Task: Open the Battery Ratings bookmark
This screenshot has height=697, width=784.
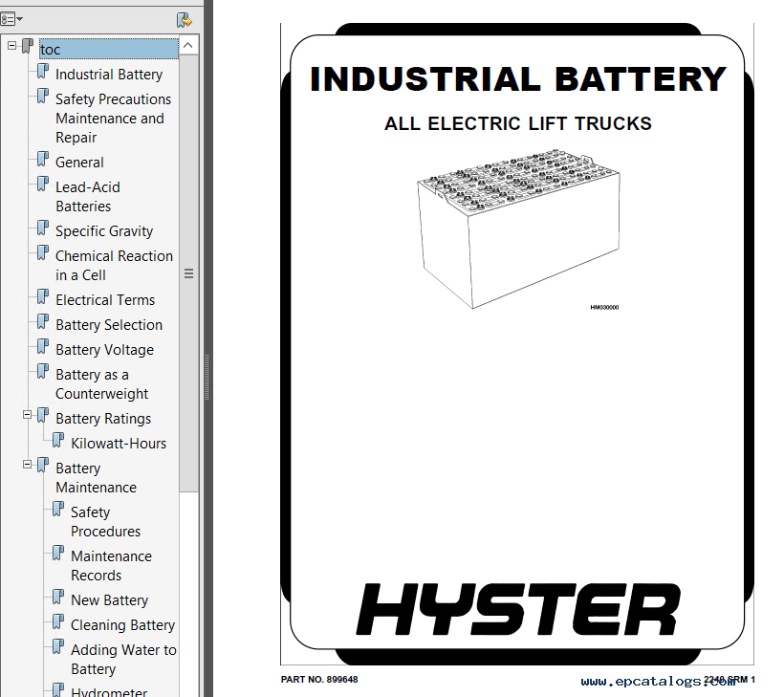Action: [x=103, y=419]
